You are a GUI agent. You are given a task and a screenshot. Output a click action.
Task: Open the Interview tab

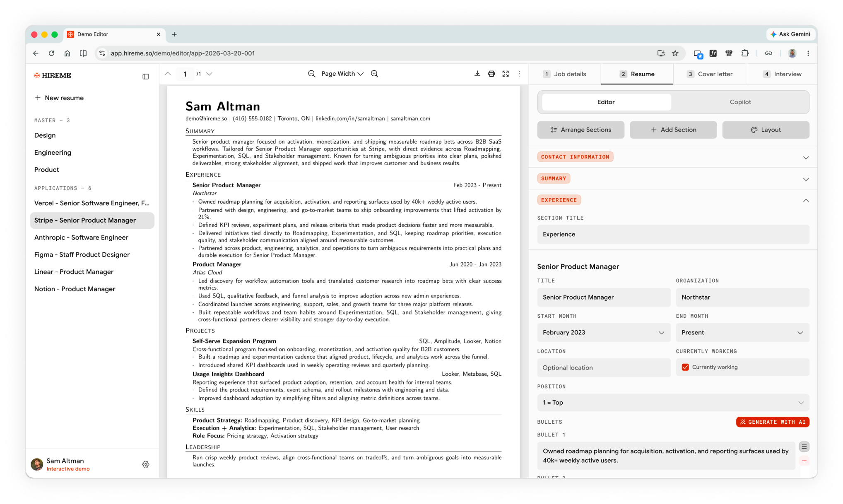pos(782,74)
